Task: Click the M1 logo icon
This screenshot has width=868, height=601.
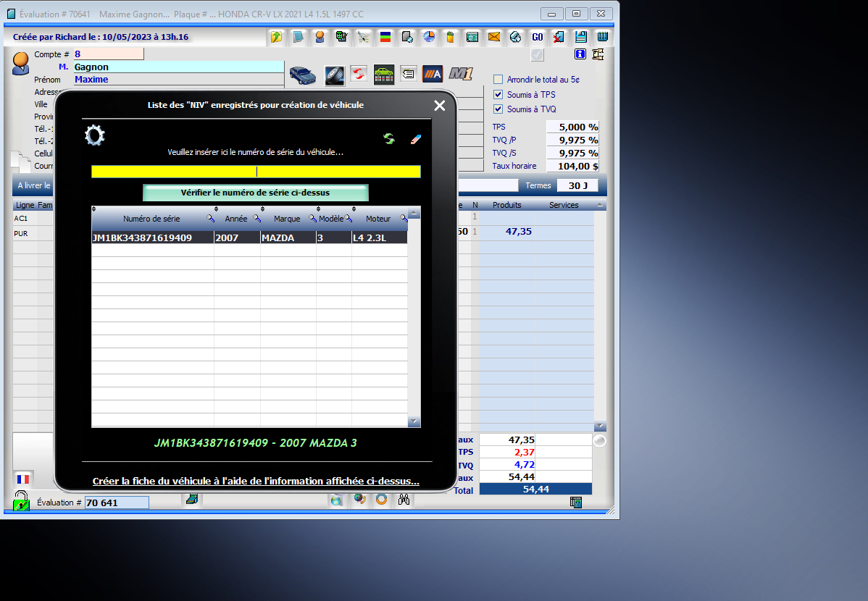Action: pyautogui.click(x=461, y=73)
